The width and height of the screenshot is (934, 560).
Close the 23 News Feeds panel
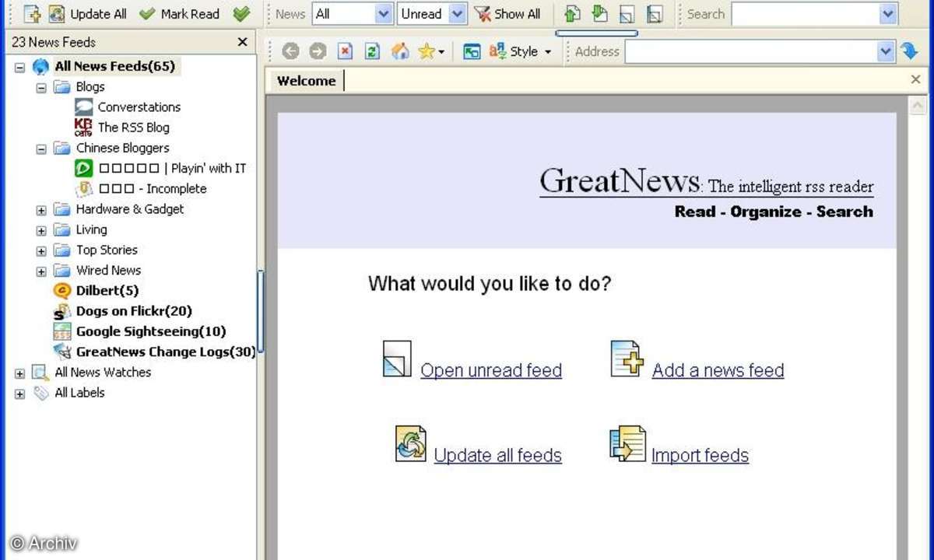coord(243,42)
